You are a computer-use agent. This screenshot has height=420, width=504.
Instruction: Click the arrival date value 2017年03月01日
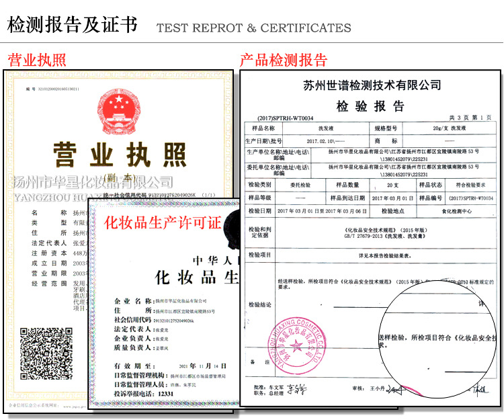[x=392, y=198]
